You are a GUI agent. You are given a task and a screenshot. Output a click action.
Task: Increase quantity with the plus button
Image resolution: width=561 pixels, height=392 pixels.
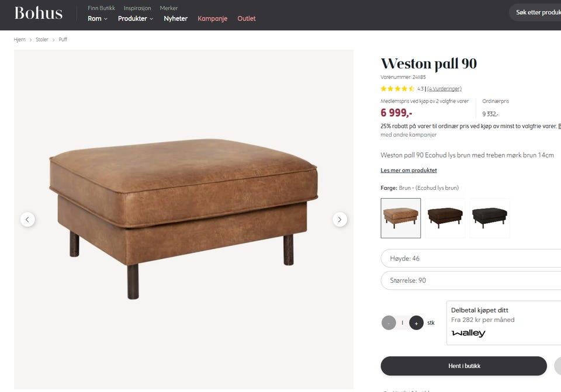(x=416, y=323)
